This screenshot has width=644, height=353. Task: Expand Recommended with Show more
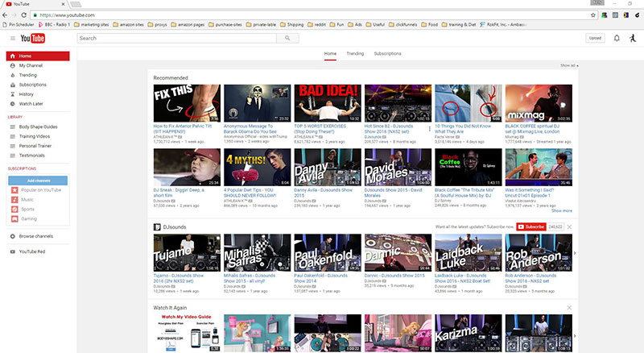click(561, 210)
